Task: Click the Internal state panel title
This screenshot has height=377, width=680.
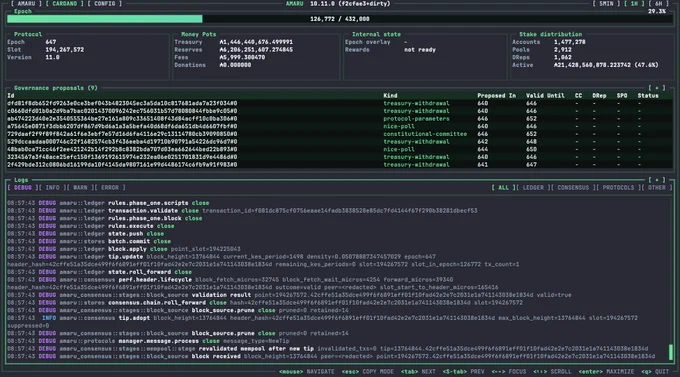Action: (376, 34)
